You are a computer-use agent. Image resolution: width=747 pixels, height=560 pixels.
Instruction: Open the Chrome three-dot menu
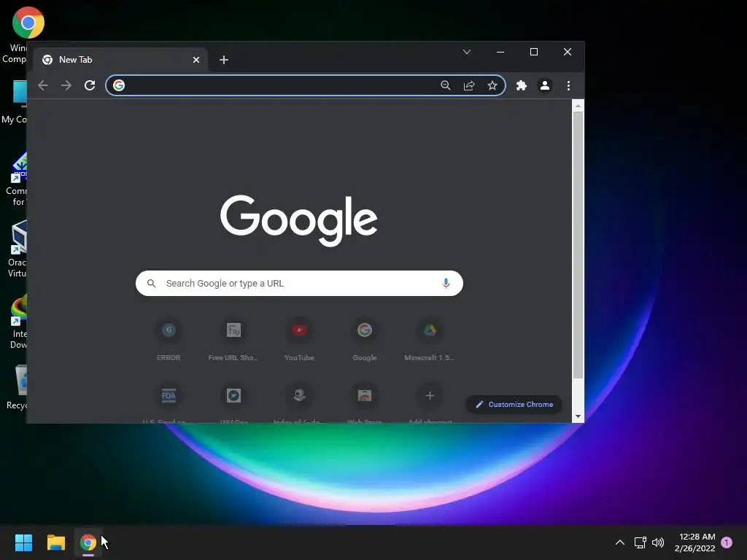(568, 85)
